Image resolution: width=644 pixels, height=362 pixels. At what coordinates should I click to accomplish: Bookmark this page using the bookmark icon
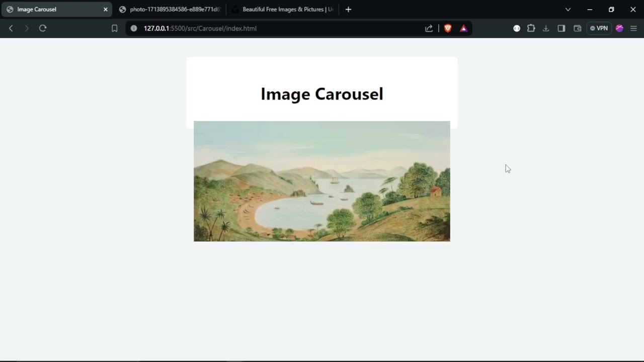[115, 28]
